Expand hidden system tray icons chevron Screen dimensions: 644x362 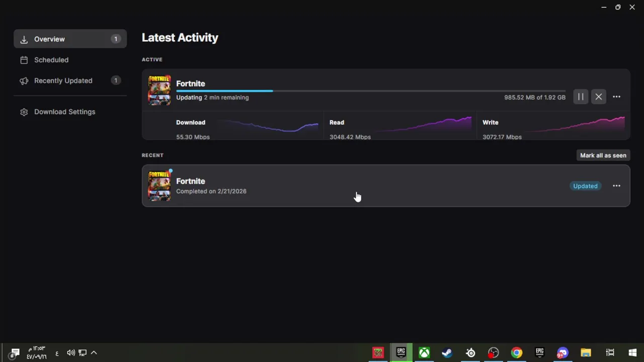click(94, 353)
